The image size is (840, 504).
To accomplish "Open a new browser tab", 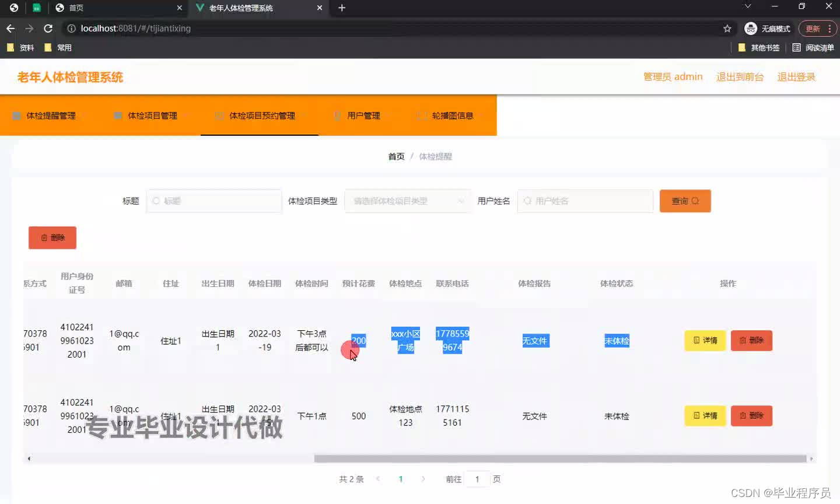I will (342, 8).
